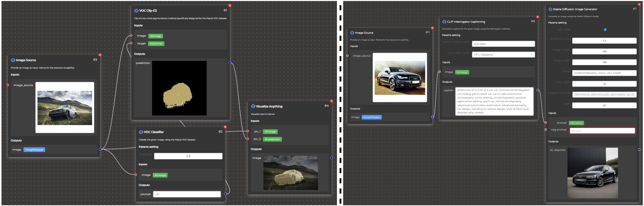
Task: Click the VOC Clip-ES node icon
Action: pyautogui.click(x=136, y=10)
